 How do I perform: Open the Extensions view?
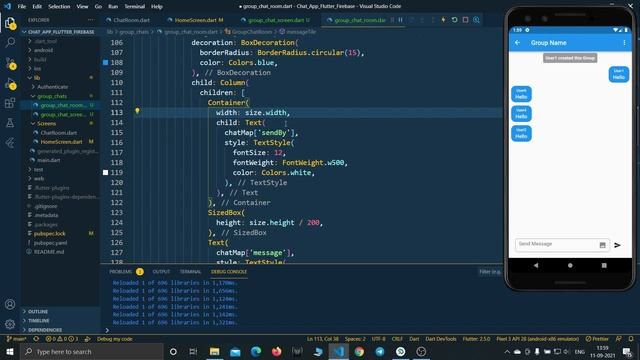(10, 103)
